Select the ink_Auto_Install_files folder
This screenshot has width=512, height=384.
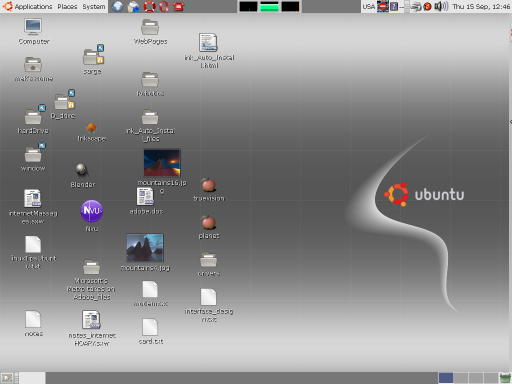coord(150,117)
